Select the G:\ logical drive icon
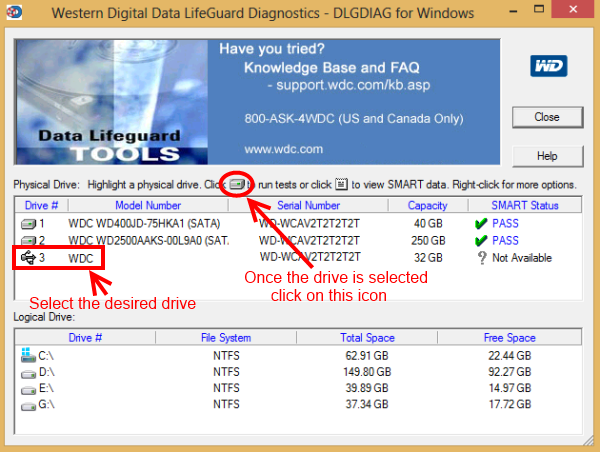The image size is (600, 452). pyautogui.click(x=26, y=404)
